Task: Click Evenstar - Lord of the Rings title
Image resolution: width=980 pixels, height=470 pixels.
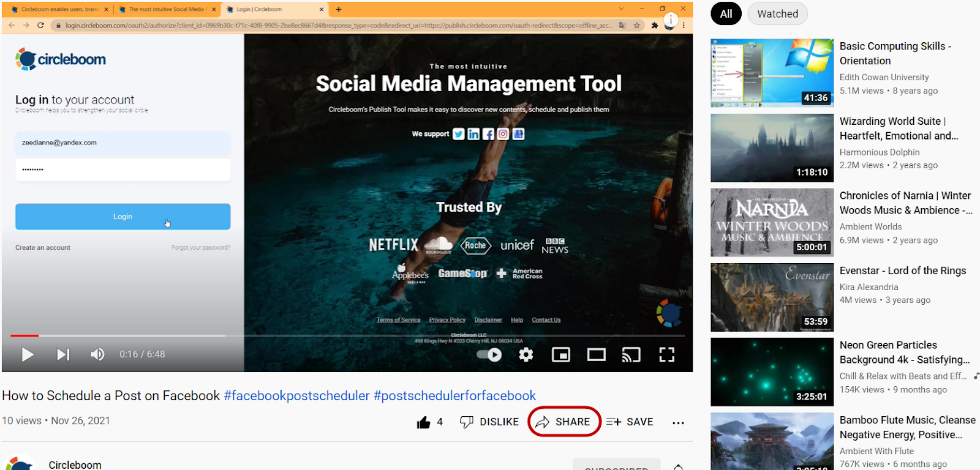Action: point(903,270)
